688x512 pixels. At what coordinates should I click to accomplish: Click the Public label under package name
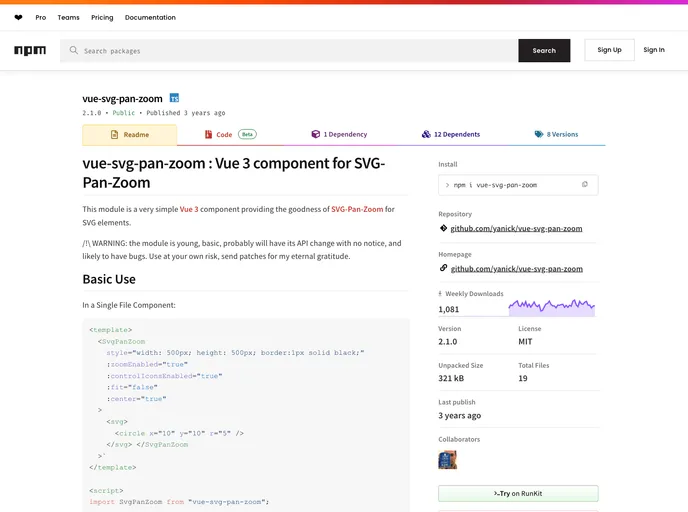124,113
